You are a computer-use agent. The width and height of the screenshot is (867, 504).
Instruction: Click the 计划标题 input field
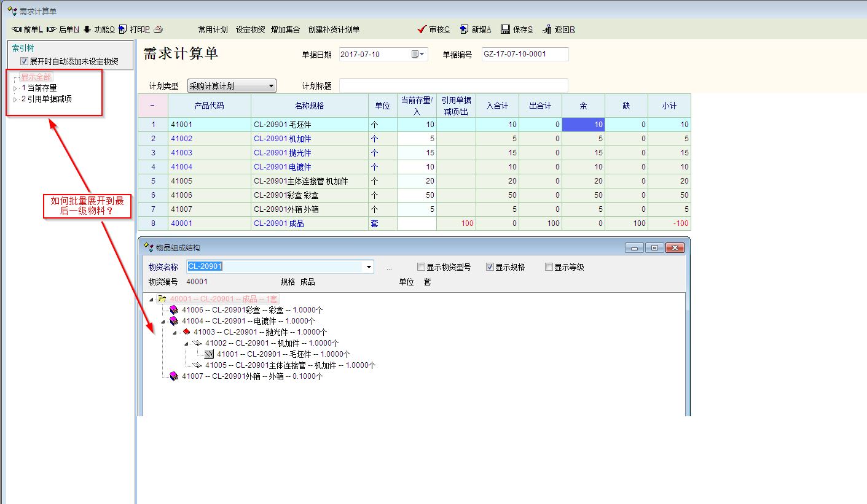(x=453, y=86)
